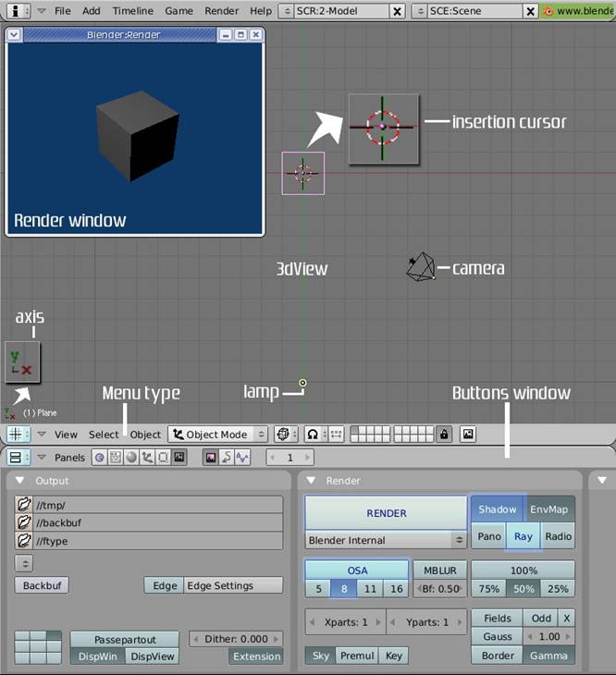
Task: Select the camera object in 3D view
Action: coord(421,267)
